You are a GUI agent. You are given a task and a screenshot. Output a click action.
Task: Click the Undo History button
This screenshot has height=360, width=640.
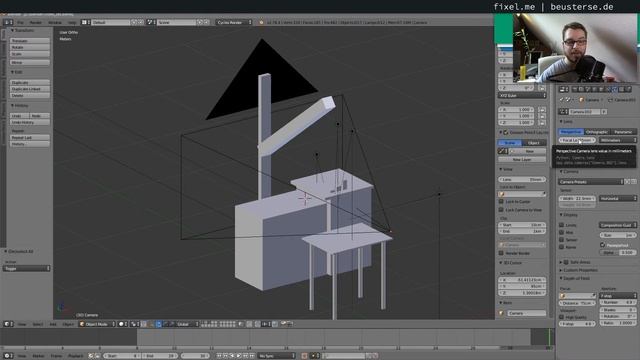[x=30, y=122]
